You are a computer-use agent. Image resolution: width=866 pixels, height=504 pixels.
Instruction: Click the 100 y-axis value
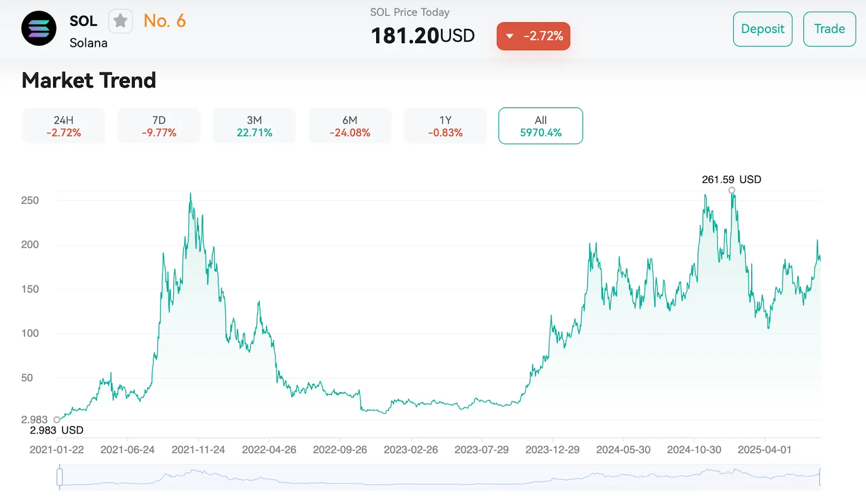(x=30, y=334)
